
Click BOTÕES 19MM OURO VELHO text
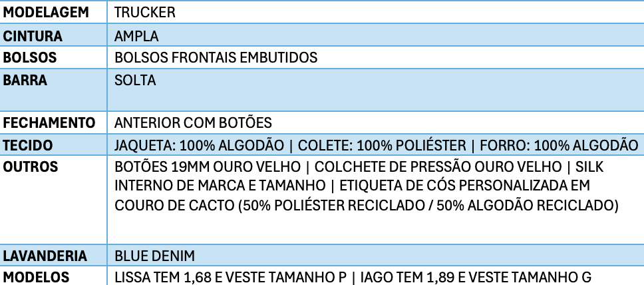tap(208, 167)
